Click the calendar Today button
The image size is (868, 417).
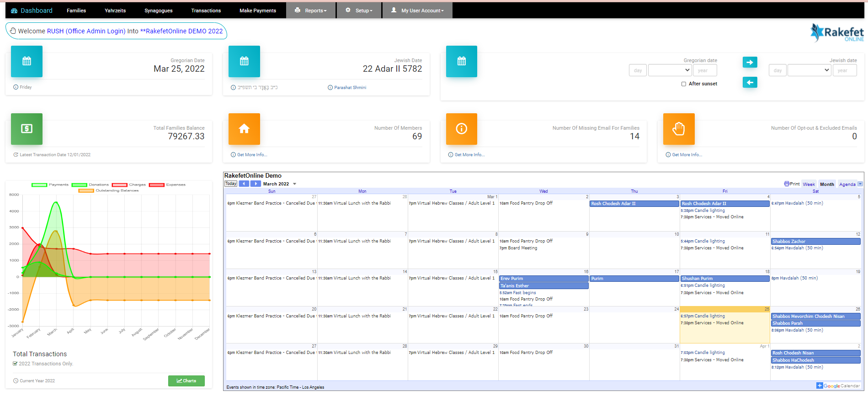pyautogui.click(x=231, y=184)
